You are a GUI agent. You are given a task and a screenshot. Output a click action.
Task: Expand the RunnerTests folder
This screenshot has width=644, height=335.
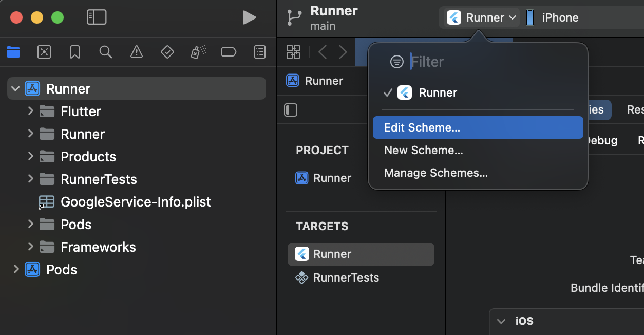pos(30,179)
